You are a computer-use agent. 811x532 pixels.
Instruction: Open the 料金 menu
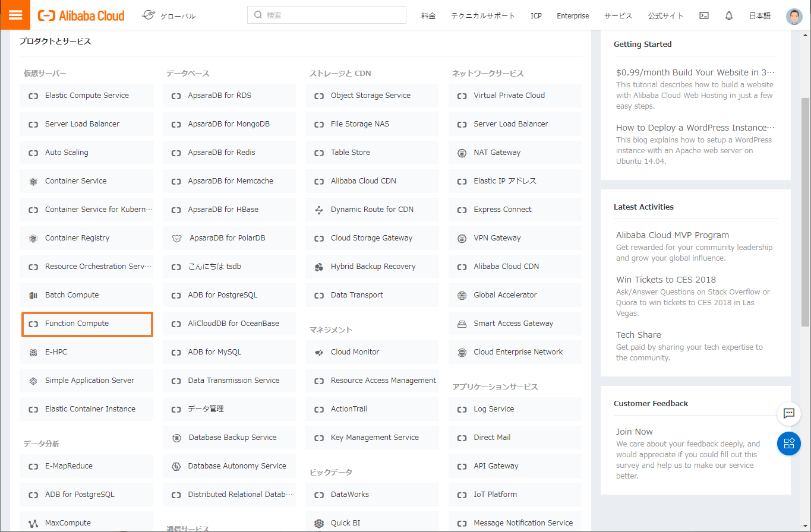pos(428,15)
